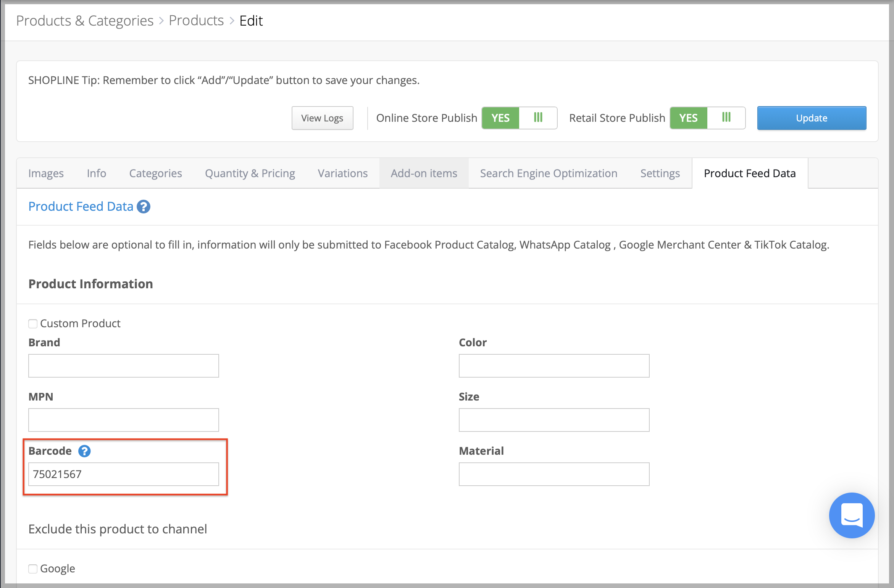
Task: Open the chat support bubble icon
Action: pos(852,515)
